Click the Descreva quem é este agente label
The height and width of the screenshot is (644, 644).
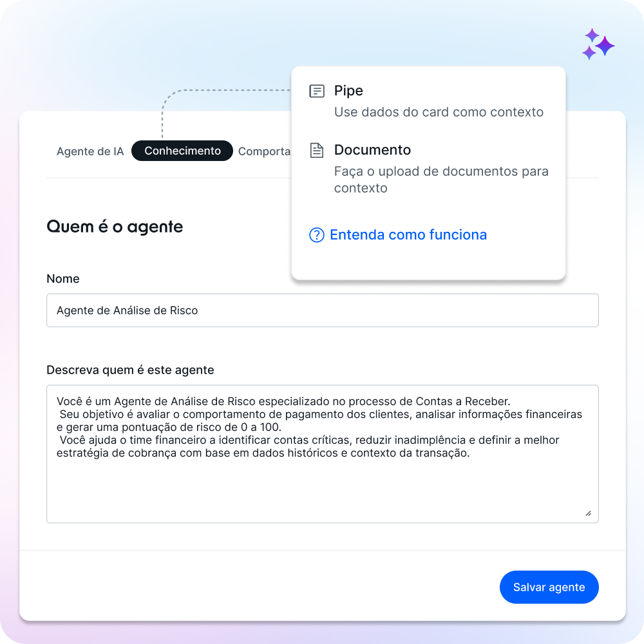[x=130, y=370]
